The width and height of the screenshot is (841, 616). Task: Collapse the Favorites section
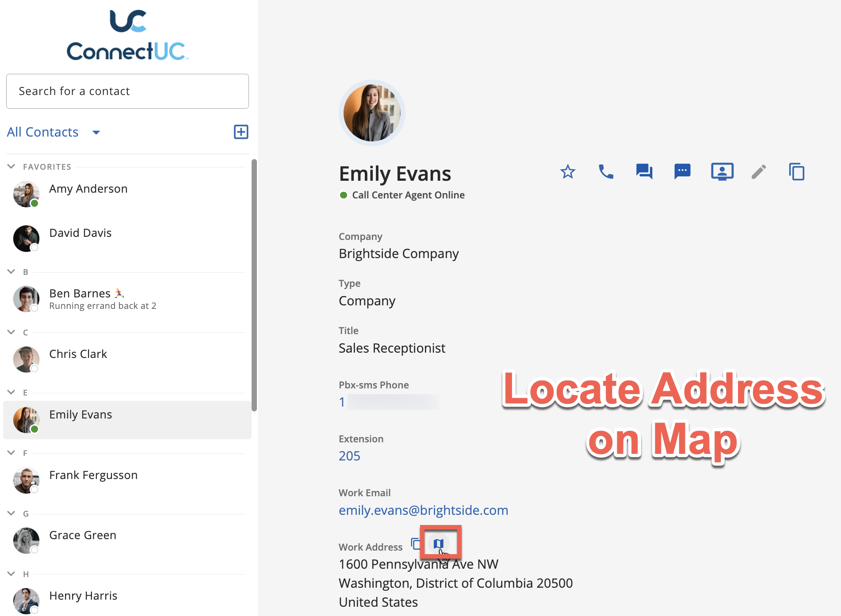[x=11, y=167]
